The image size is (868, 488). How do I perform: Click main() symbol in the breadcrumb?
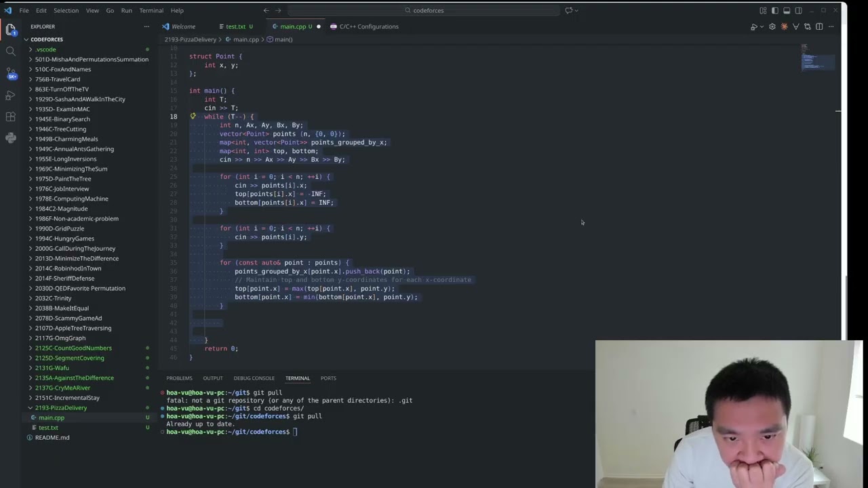[x=279, y=39]
